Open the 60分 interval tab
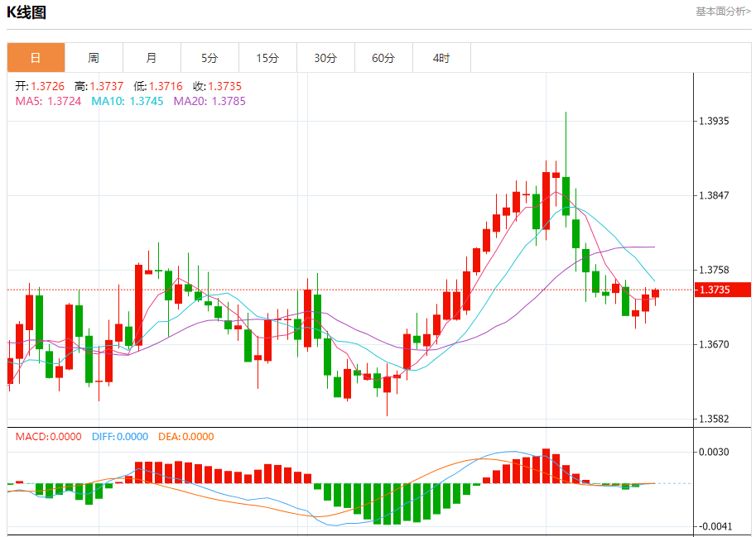Viewport: 756px width, 537px height. (x=383, y=58)
